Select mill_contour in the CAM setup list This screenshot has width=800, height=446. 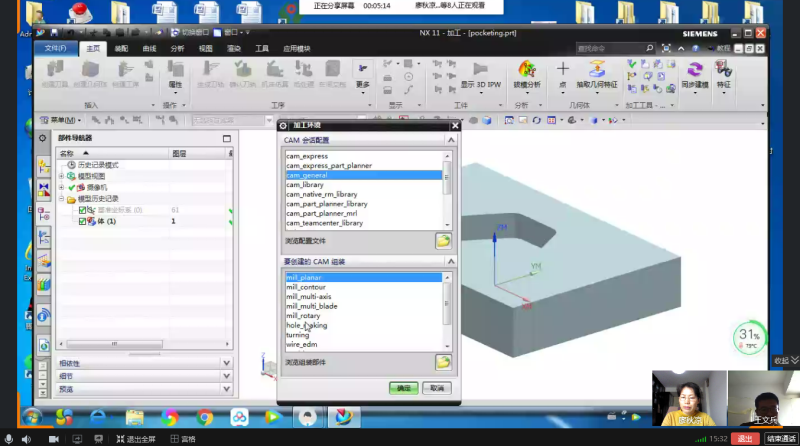[306, 287]
